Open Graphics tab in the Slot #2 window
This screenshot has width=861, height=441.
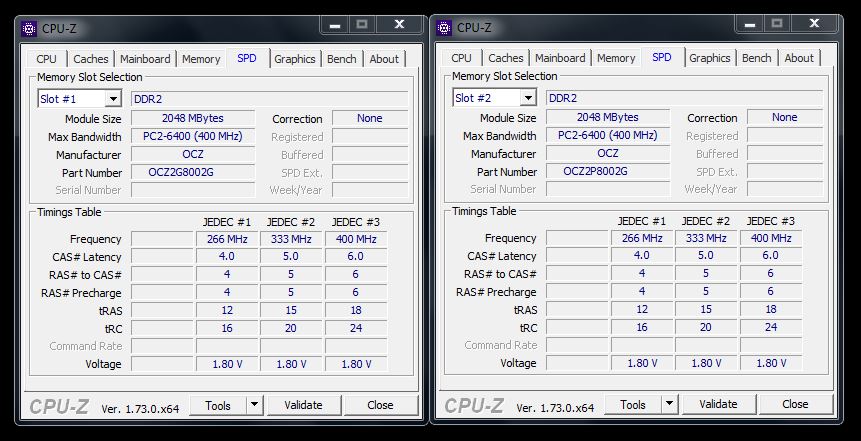[x=710, y=58]
